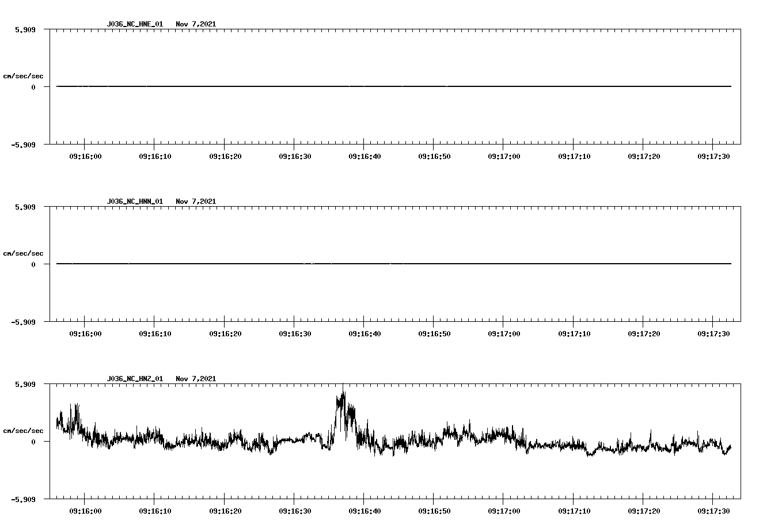The height and width of the screenshot is (532, 782).
Task: Click the Nov 7,2021 date on HNE plot
Action: [x=196, y=24]
